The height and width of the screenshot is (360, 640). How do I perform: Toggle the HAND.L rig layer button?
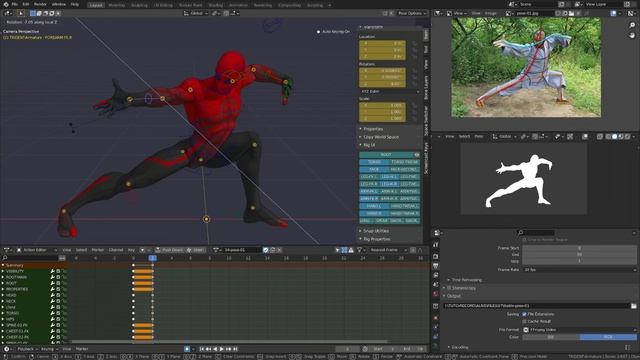click(x=374, y=206)
